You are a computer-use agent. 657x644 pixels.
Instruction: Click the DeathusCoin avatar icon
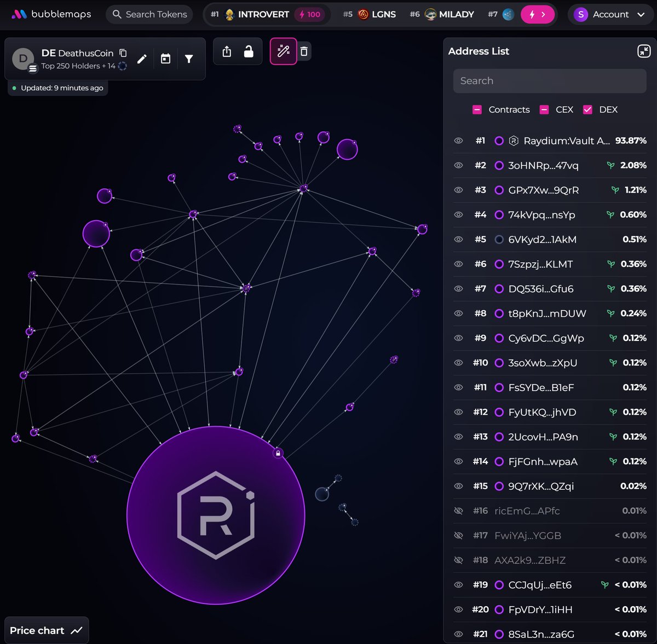click(24, 59)
